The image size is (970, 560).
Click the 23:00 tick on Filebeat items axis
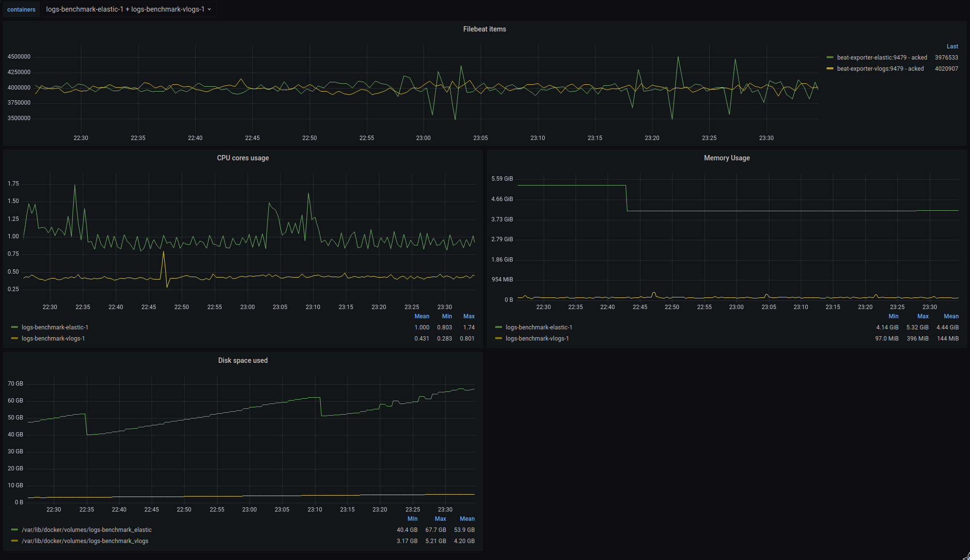coord(423,138)
